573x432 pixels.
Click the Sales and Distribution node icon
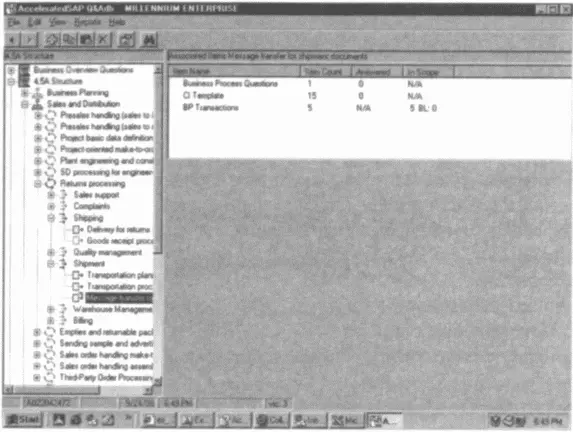[x=37, y=105]
